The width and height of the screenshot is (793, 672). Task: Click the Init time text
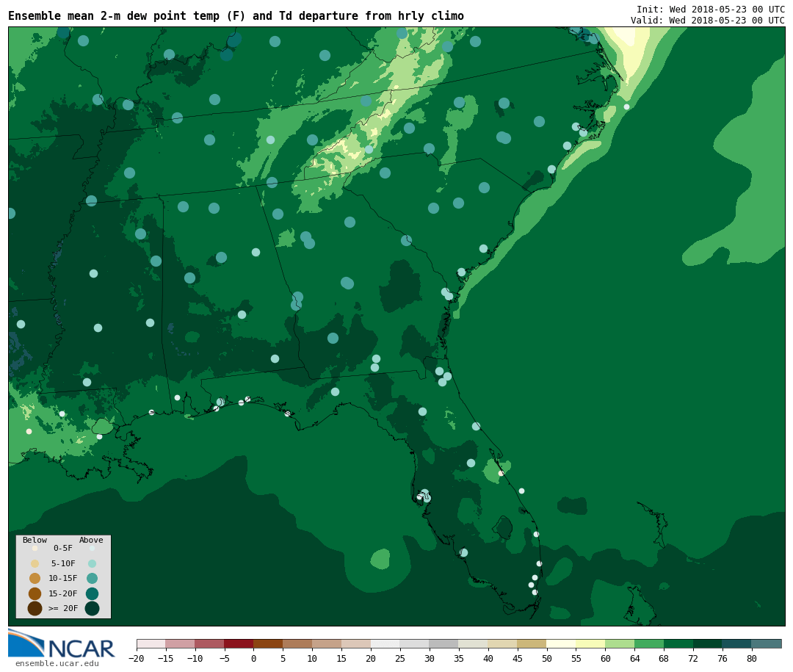point(710,10)
